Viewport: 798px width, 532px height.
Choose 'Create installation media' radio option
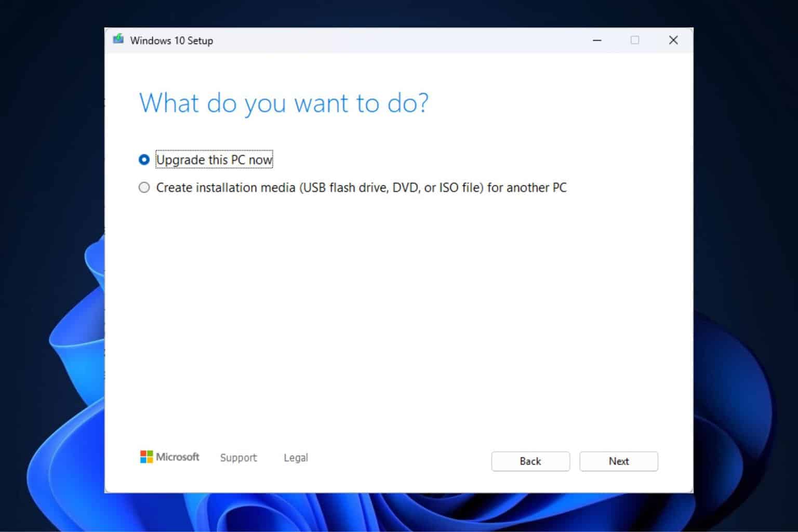[x=144, y=188]
